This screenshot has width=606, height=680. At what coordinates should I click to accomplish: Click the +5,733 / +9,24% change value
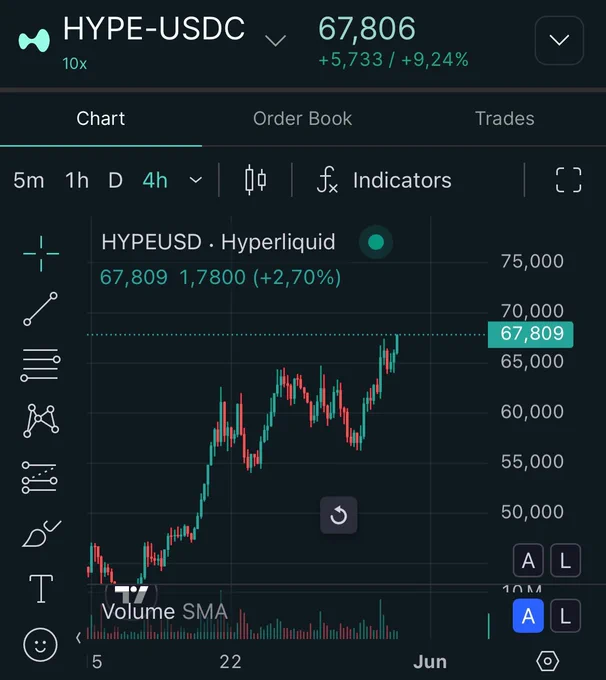pyautogui.click(x=393, y=60)
